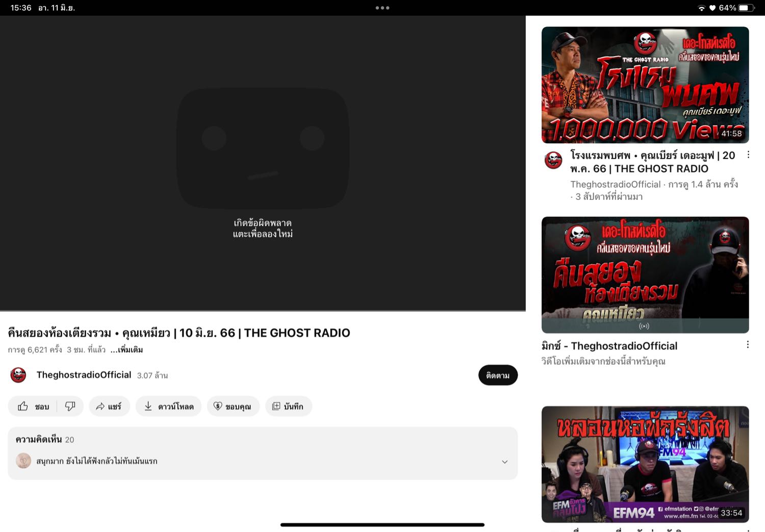
Task: Tap the video title คืนสยองห้องเตียงรวม
Action: (179, 333)
